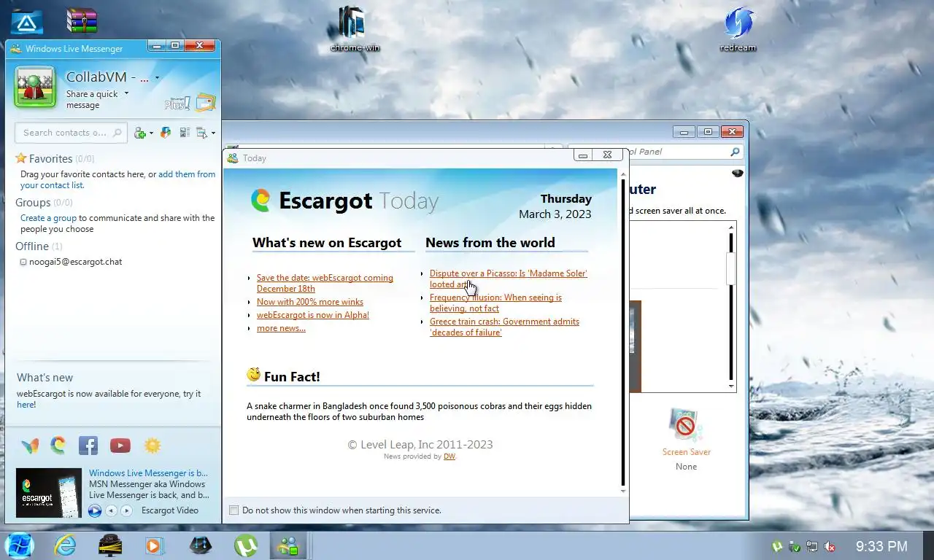Screen dimensions: 934x560
Task: Click the uTorrent tray icon
Action: pos(778,546)
